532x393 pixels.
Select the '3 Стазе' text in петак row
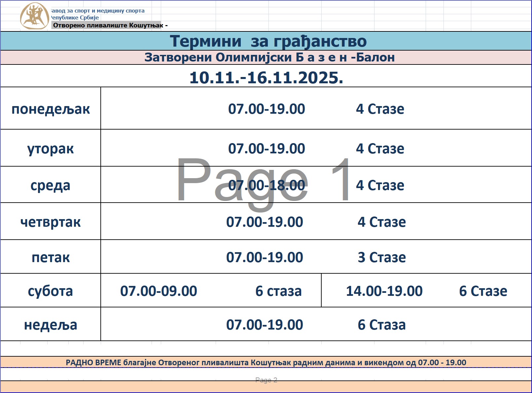[381, 257]
